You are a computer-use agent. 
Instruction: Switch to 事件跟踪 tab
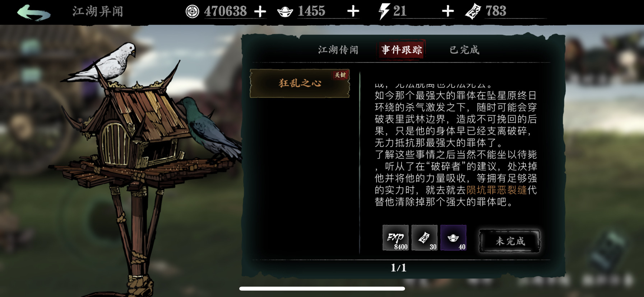(402, 50)
